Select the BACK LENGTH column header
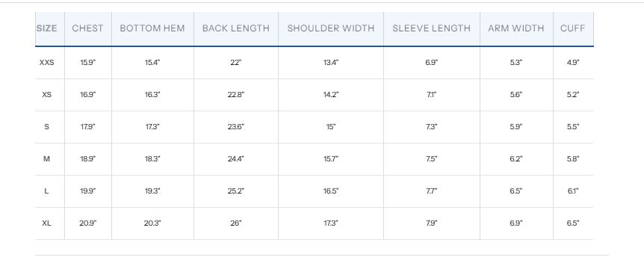 236,28
